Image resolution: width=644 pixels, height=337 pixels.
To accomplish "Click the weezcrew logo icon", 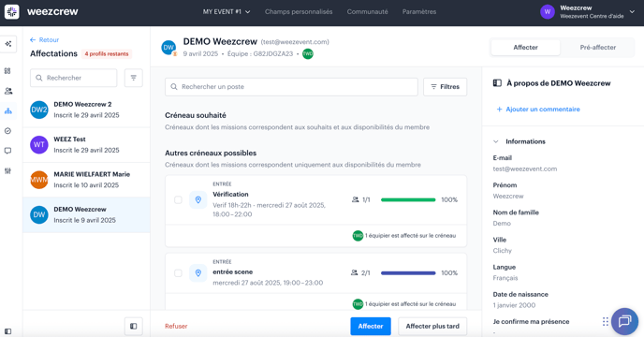I will 12,11.
